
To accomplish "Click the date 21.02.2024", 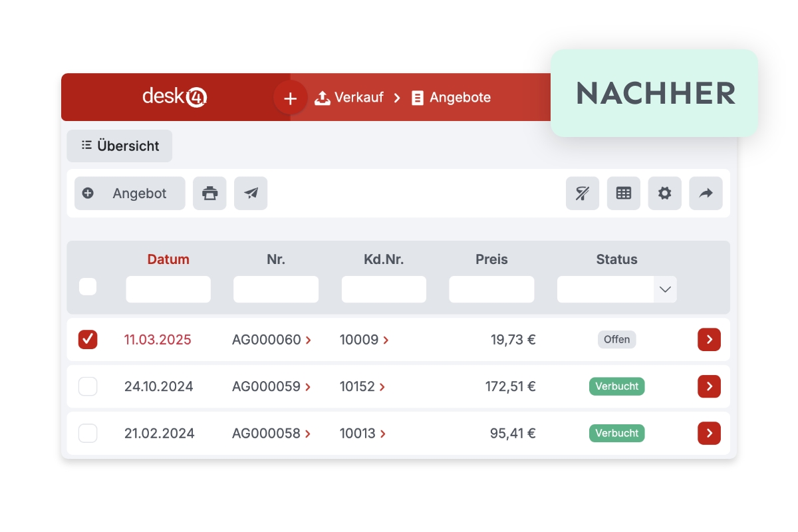I will point(160,434).
